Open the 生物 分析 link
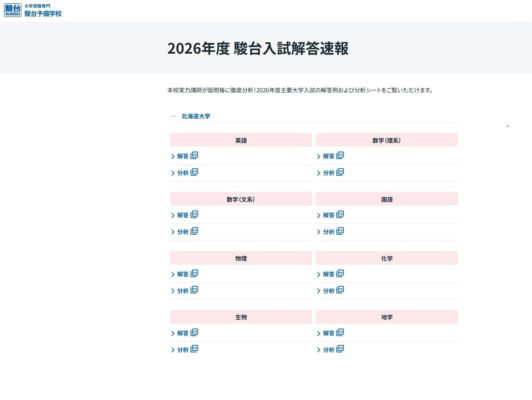Viewport: 532px width, 400px height. (183, 350)
